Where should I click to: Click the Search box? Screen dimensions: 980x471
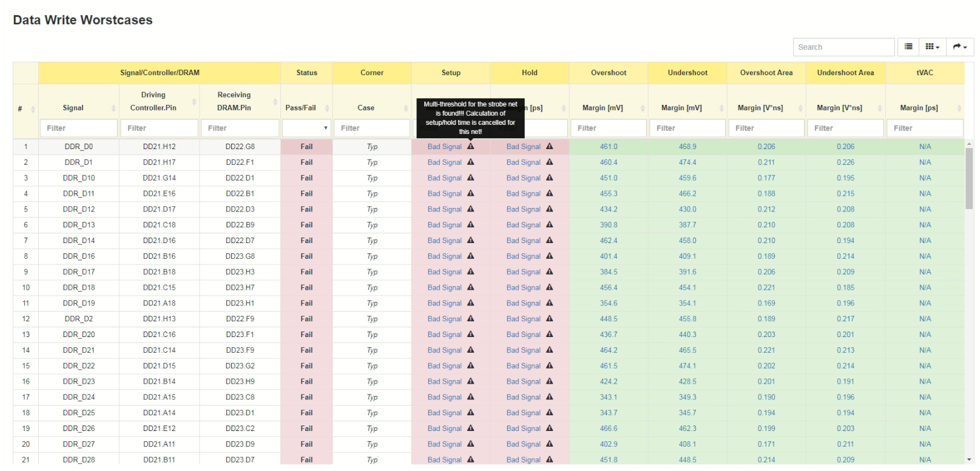843,47
